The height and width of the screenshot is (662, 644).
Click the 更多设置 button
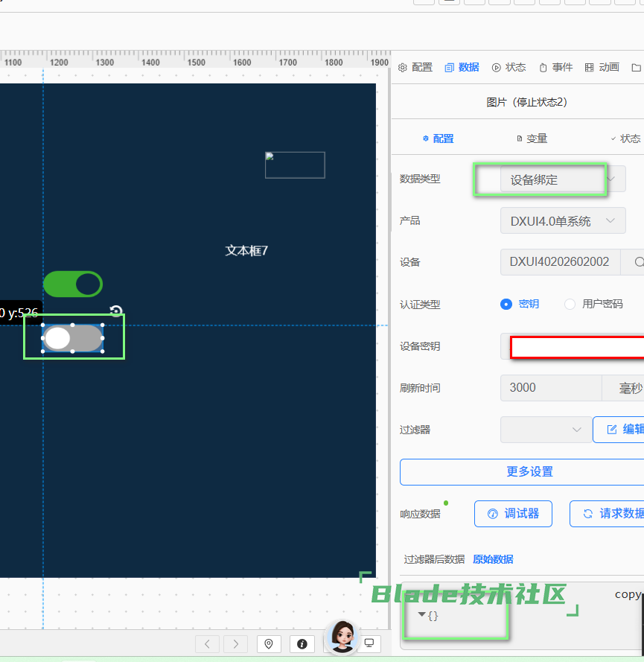[x=529, y=471]
